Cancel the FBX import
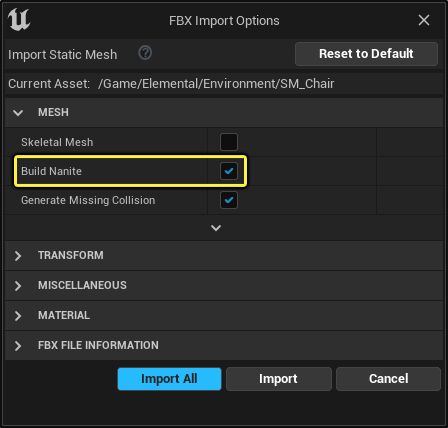The width and height of the screenshot is (448, 428). coord(388,379)
